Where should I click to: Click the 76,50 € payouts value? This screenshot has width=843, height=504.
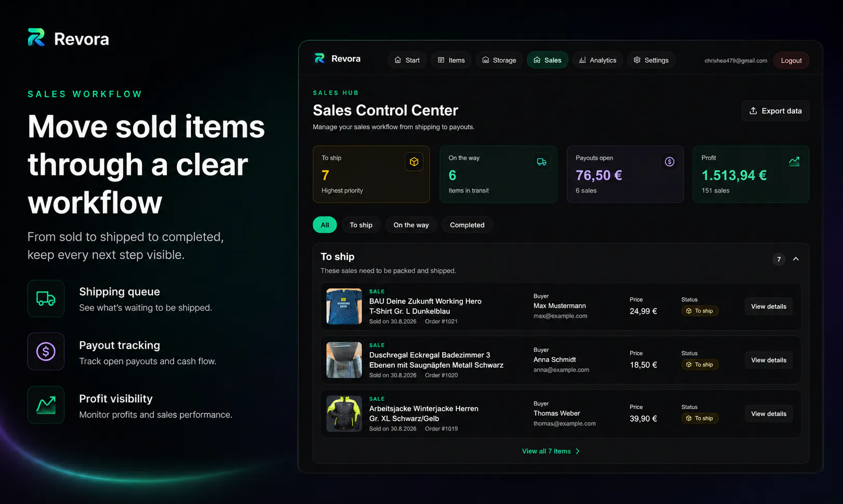(599, 175)
